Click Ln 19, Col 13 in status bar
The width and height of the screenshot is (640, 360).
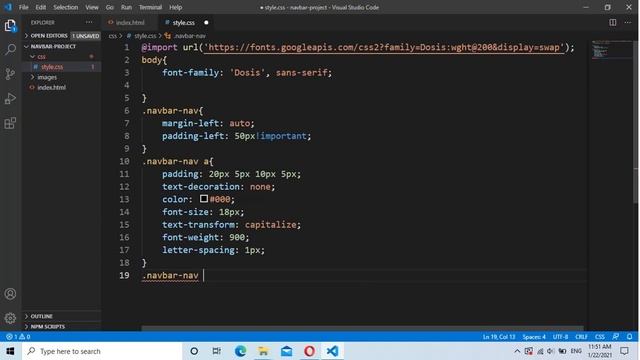pyautogui.click(x=499, y=337)
